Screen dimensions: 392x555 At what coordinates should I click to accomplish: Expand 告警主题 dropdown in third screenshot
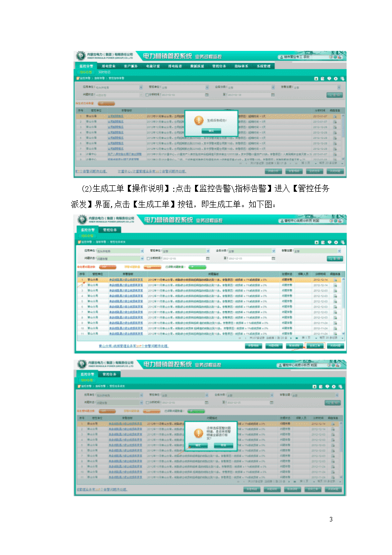[x=337, y=395]
